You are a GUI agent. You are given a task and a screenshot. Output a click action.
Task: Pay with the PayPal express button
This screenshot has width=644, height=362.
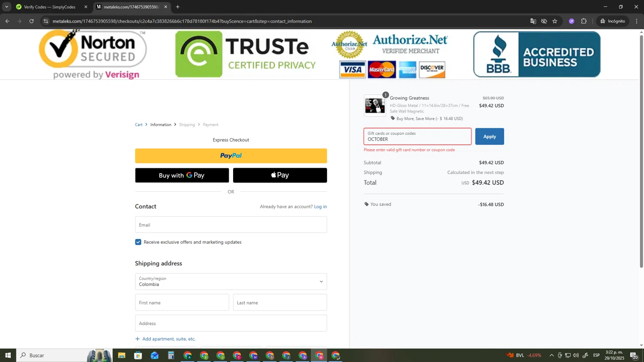(x=231, y=156)
